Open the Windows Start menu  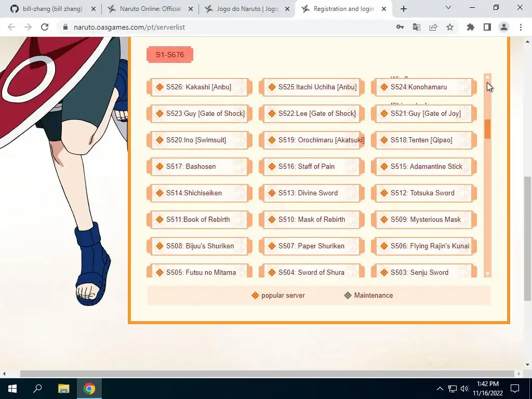(12, 388)
